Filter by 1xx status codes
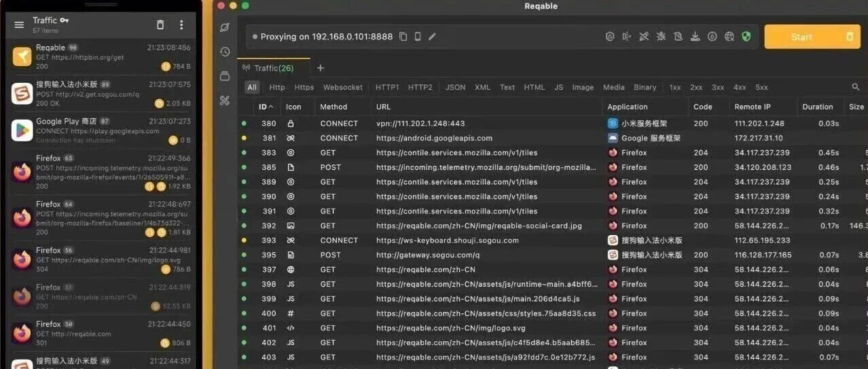The width and height of the screenshot is (868, 369). [x=675, y=87]
